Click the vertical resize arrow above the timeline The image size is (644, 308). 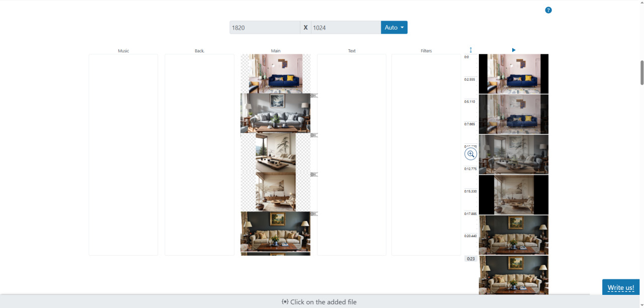point(470,50)
